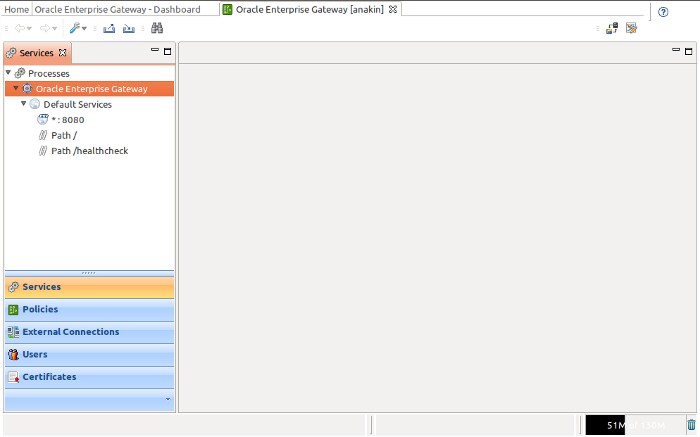
Task: Open the dropdown arrow beside the wrench
Action: 84,29
